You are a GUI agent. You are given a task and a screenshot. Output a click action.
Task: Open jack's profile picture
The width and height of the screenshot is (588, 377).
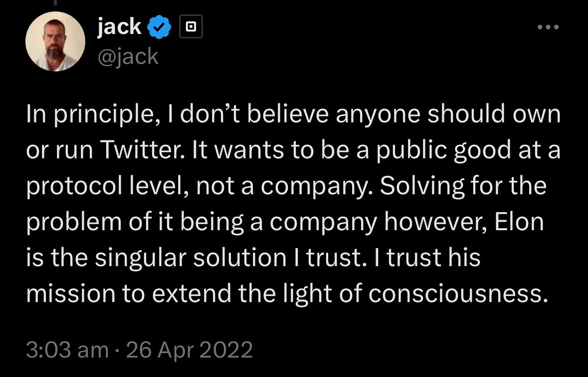(x=55, y=41)
